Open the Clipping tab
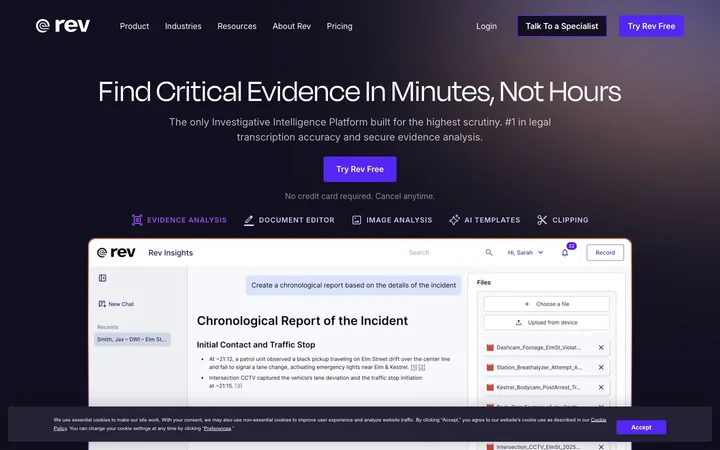This screenshot has width=720, height=450. pos(562,220)
